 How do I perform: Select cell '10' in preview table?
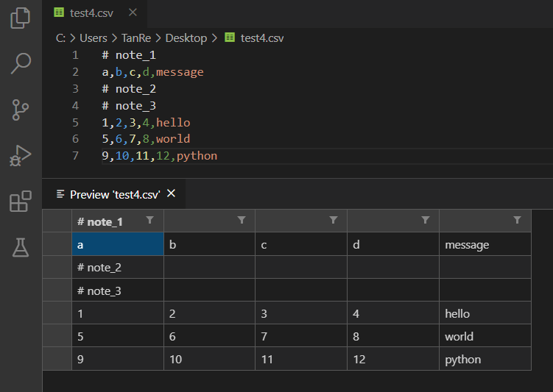click(209, 359)
